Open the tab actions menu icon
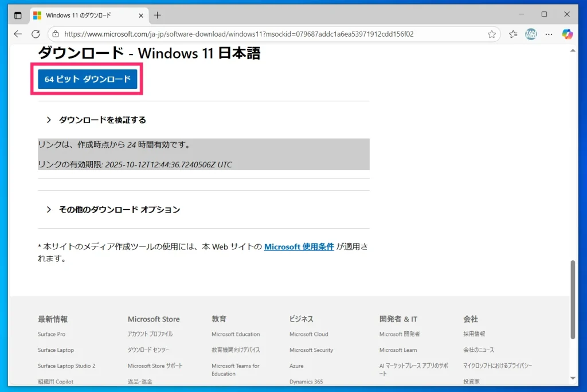587x392 pixels. (18, 15)
